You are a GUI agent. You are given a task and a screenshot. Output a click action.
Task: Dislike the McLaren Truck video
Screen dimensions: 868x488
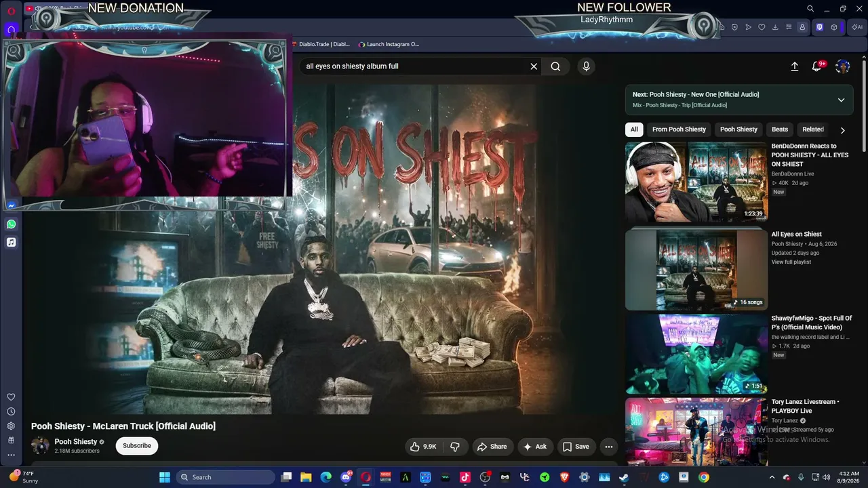[x=455, y=447]
